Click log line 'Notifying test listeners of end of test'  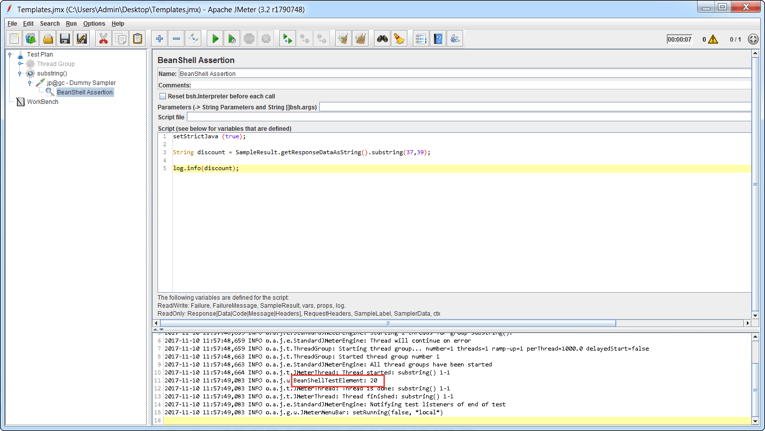[335, 405]
